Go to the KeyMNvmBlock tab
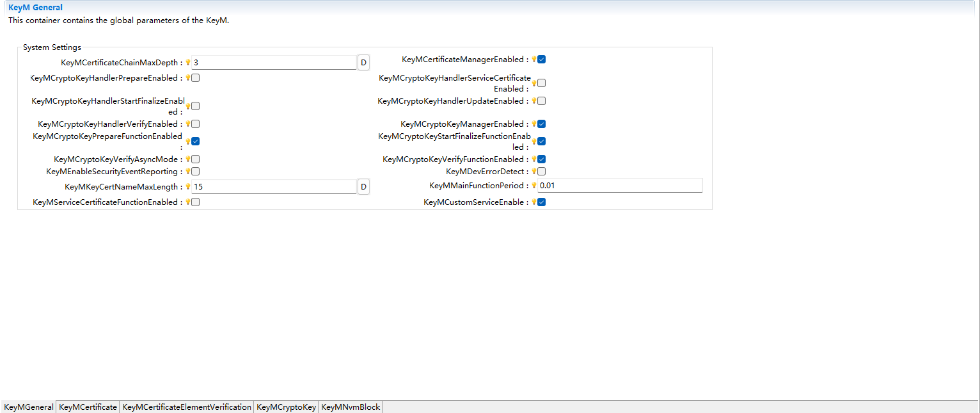 (351, 407)
